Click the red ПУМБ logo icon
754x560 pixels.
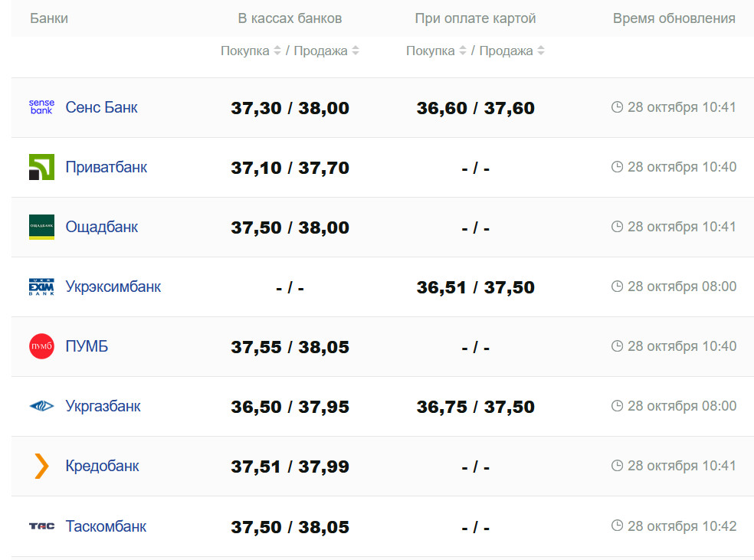(x=41, y=346)
